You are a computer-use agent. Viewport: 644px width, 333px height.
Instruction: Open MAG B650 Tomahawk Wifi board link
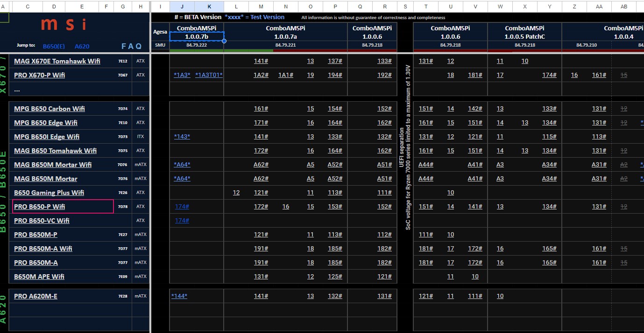pyautogui.click(x=55, y=151)
